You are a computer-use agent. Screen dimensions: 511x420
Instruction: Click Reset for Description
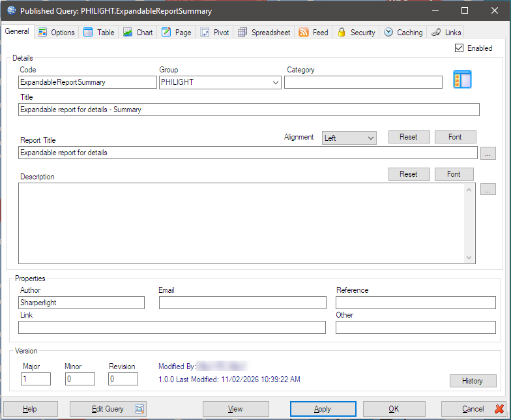(409, 174)
